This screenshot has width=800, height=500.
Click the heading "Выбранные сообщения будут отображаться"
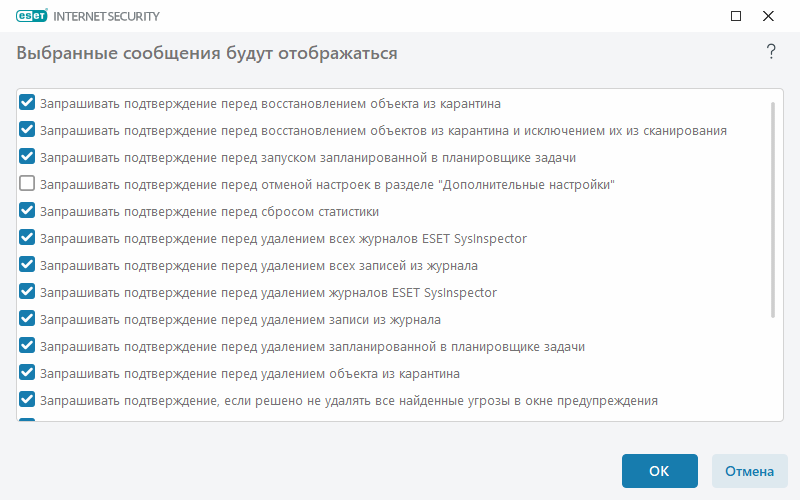click(207, 53)
